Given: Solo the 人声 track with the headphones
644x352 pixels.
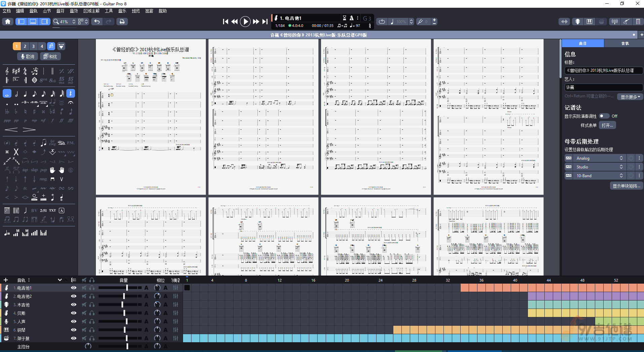Looking at the screenshot, I should [x=92, y=322].
